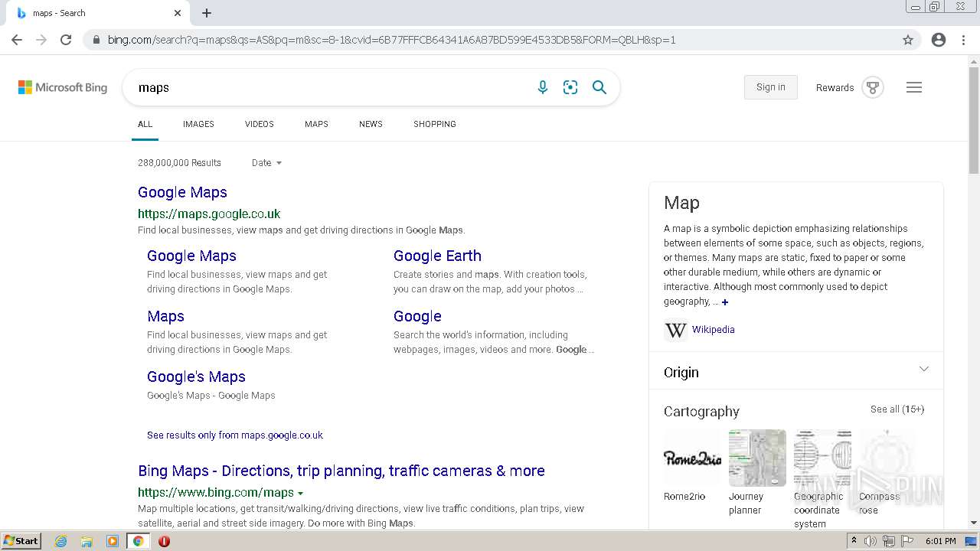Switch to the NEWS tab
This screenshot has width=980, height=551.
(x=371, y=124)
